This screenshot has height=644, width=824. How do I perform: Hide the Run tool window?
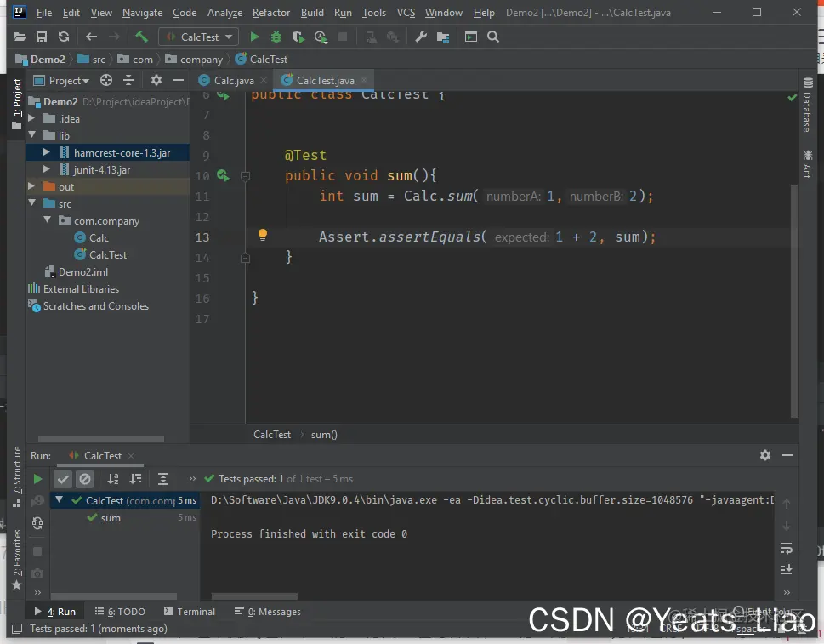(787, 455)
